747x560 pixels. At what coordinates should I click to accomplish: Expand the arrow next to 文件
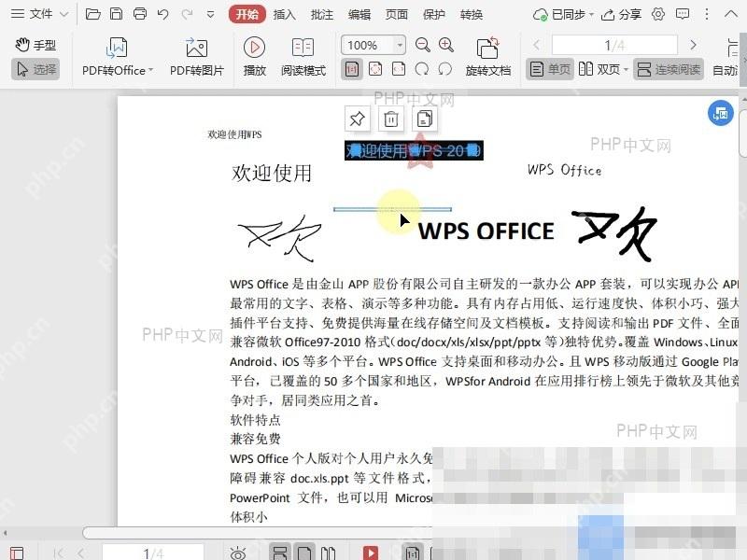(63, 15)
